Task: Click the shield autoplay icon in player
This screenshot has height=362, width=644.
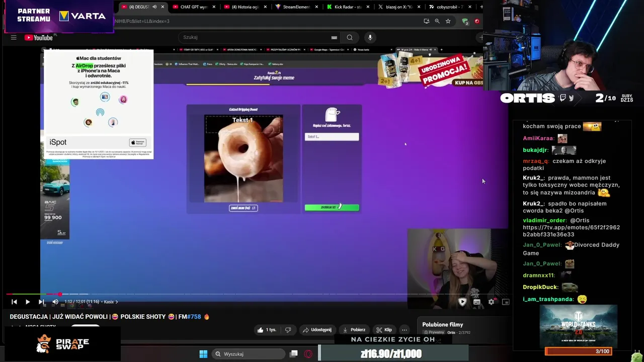Action: [x=462, y=302]
